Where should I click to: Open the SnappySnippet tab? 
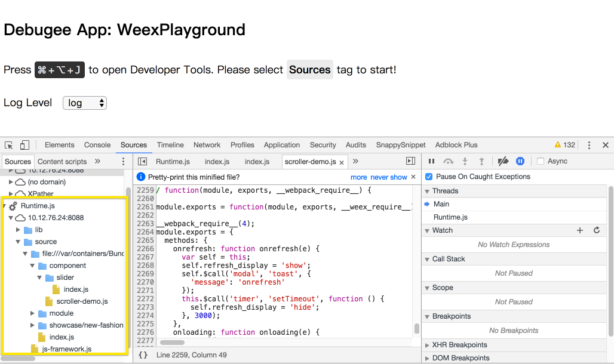401,145
